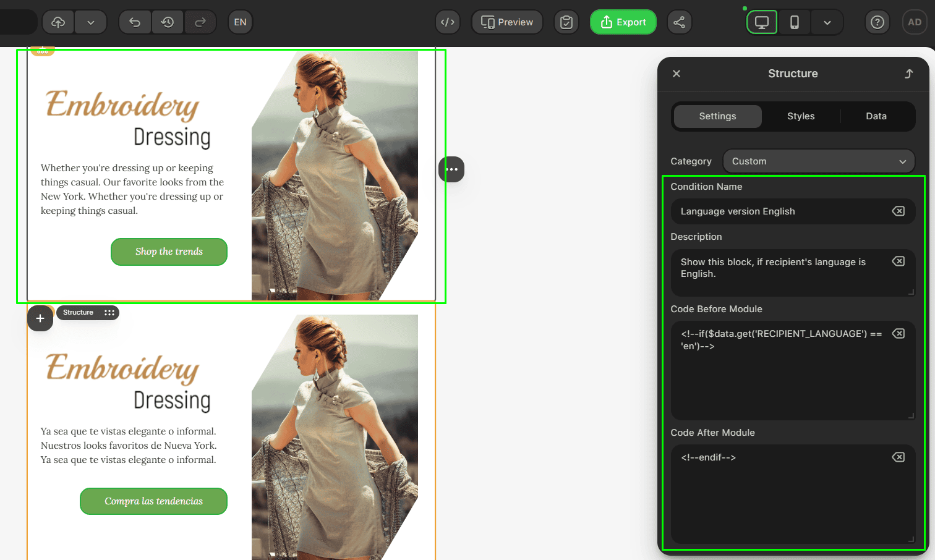Click the cloud upload save icon
The width and height of the screenshot is (935, 560).
[58, 22]
